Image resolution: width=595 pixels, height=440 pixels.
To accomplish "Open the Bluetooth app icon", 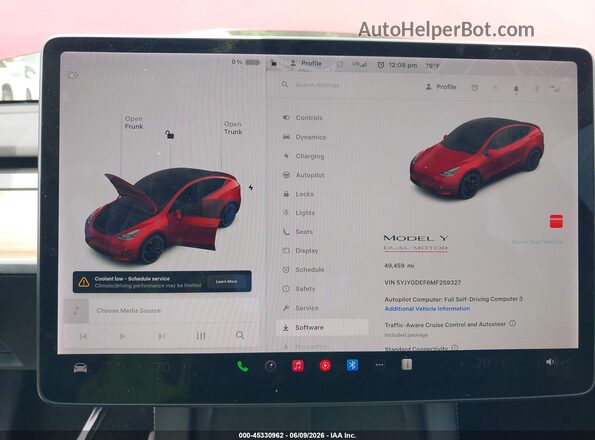I will [353, 365].
